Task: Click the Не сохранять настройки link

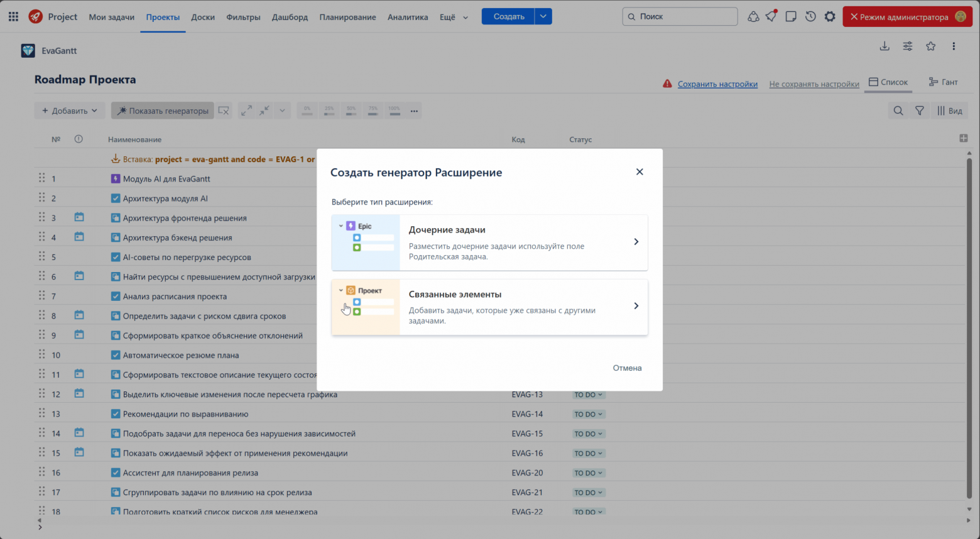Action: click(x=814, y=84)
